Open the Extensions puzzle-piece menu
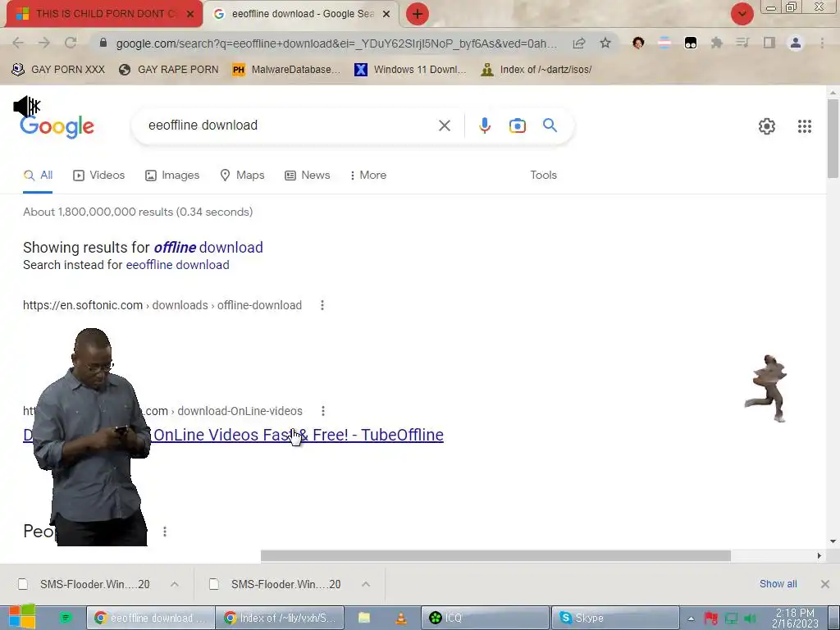Screen dimensions: 840x630 pos(716,43)
